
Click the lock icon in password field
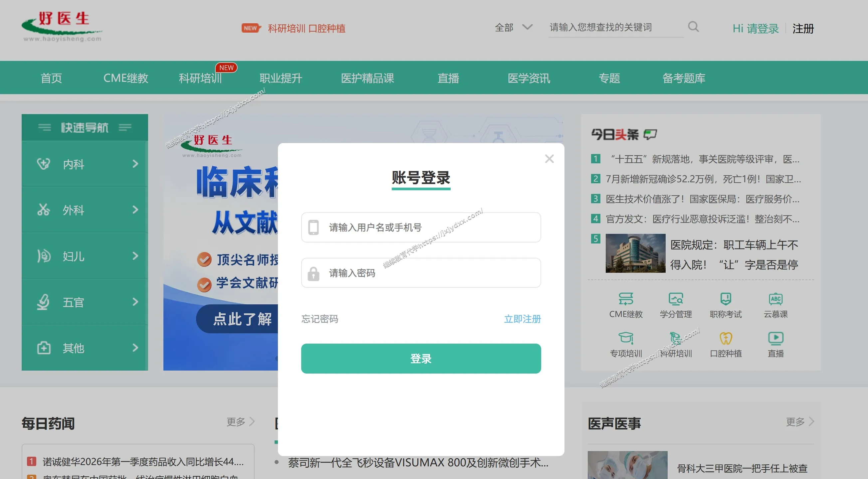(314, 273)
